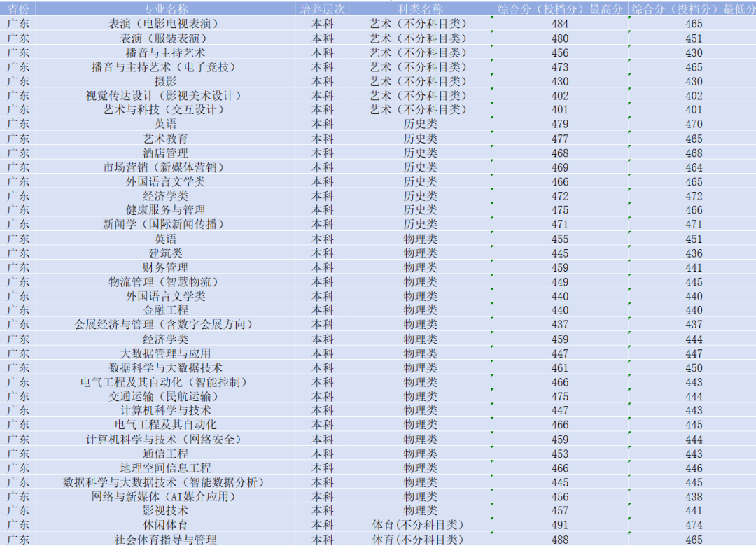This screenshot has height=546, width=756.
Task: Select the cell 摄影
Action: [165, 81]
